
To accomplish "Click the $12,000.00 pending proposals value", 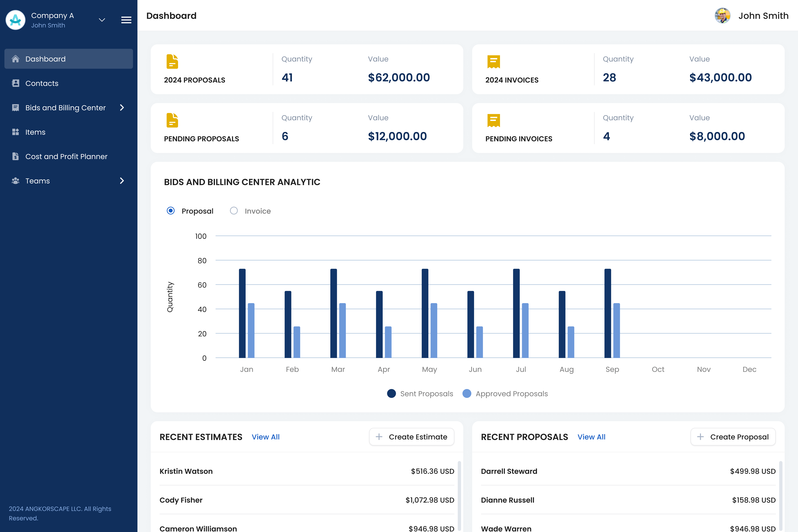I will pyautogui.click(x=397, y=136).
